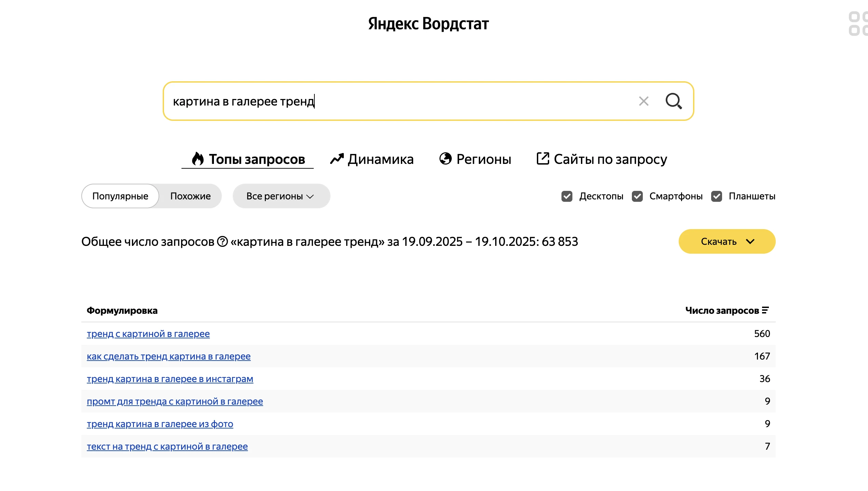Click the external link icon for Сайты по запросу
The width and height of the screenshot is (868, 491).
pos(543,159)
